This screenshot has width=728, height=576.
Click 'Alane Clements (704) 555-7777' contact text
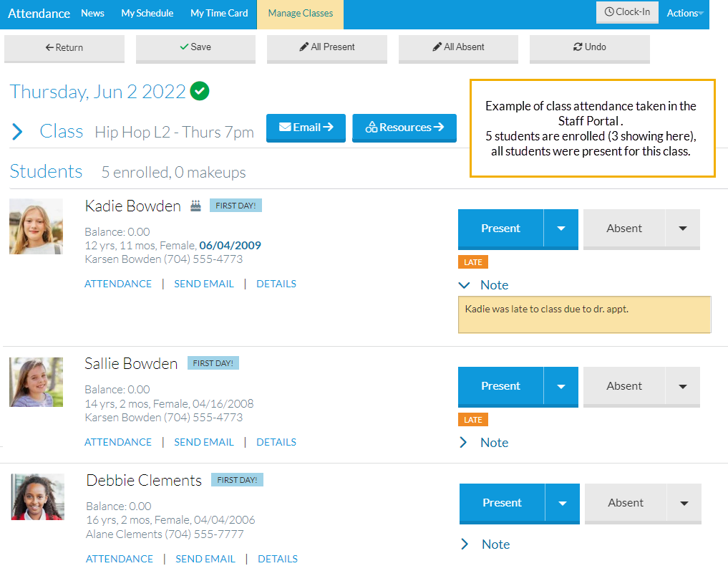[165, 534]
